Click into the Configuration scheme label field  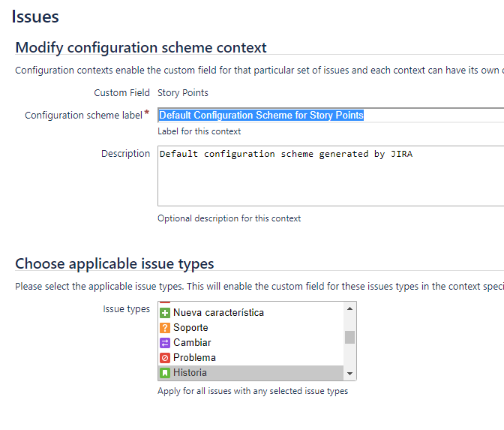tap(331, 115)
